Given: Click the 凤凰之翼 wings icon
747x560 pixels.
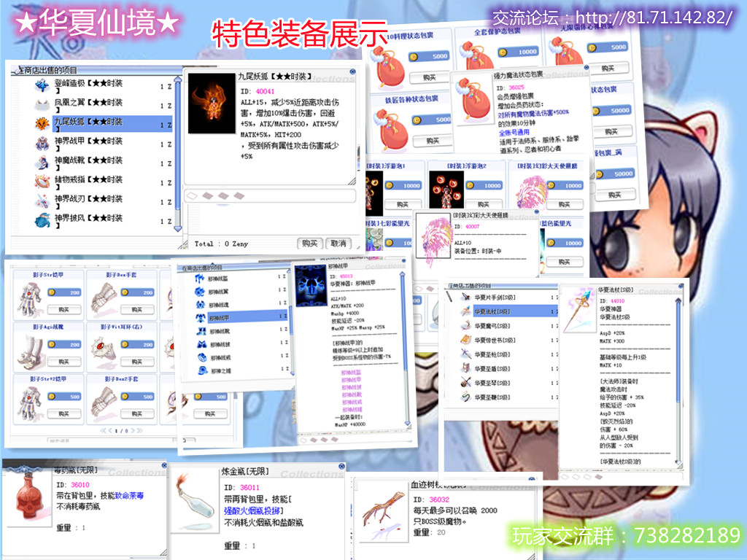Looking at the screenshot, I should point(42,104).
